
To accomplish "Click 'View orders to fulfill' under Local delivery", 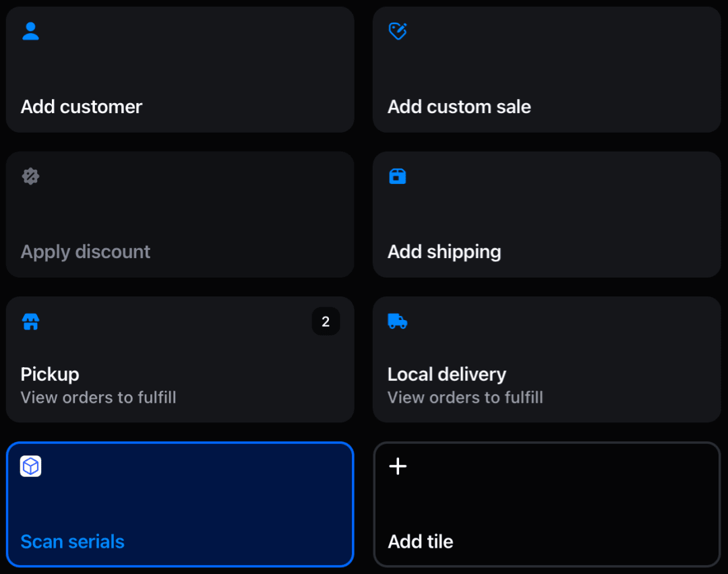I will (x=465, y=397).
